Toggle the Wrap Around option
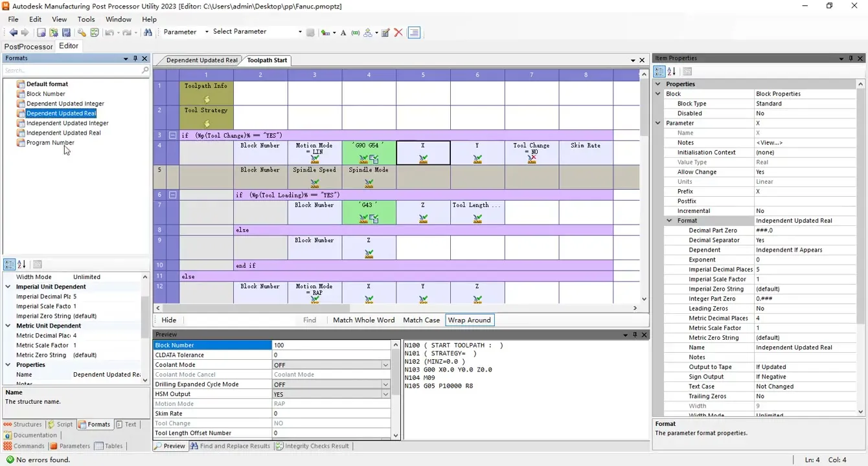868x466 pixels. [469, 320]
